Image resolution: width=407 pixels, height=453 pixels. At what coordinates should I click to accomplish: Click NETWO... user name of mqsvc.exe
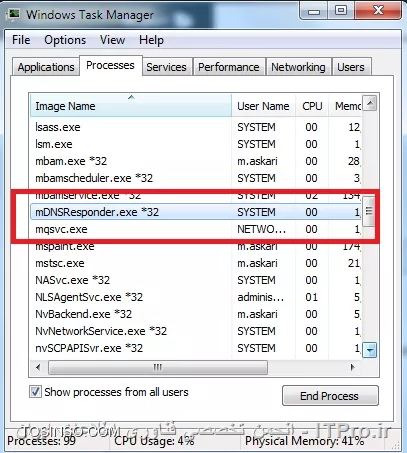click(262, 229)
